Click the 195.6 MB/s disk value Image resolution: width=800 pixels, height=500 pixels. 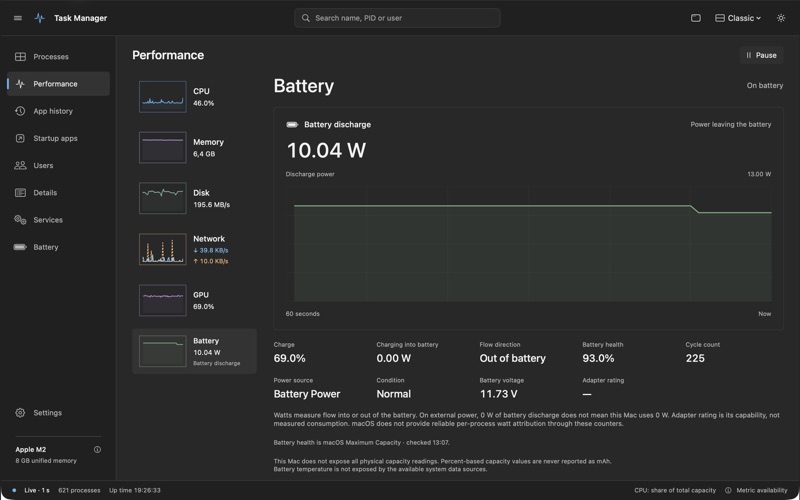tap(212, 205)
